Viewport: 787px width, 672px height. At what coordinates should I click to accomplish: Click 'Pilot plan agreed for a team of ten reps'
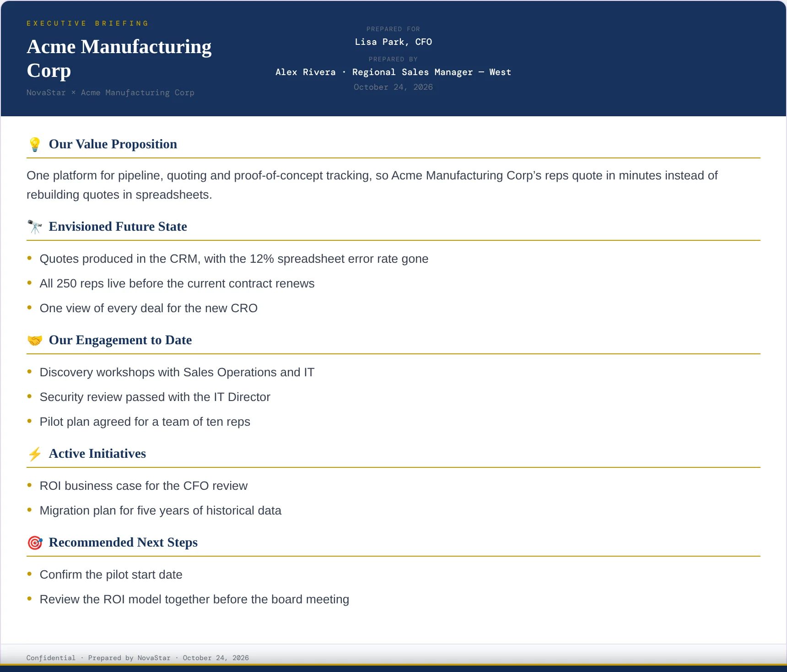(145, 422)
